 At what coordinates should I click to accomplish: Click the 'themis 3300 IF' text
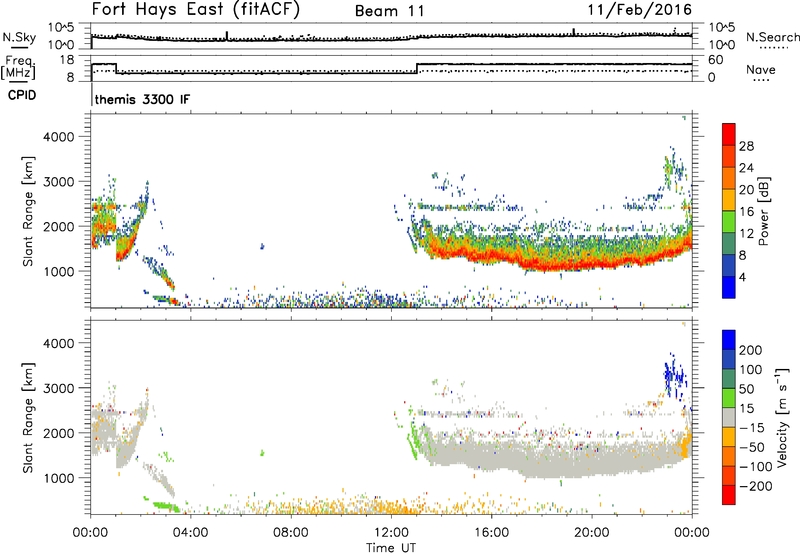[142, 99]
